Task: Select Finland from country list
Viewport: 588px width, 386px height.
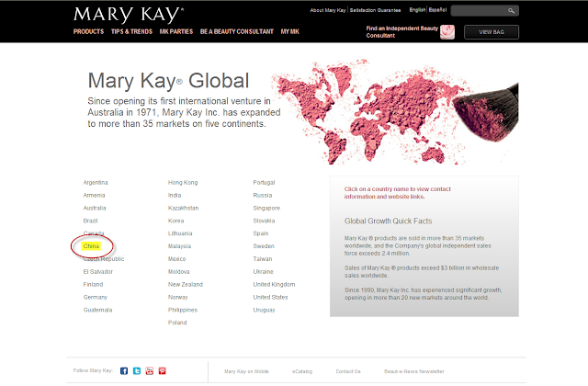Action: coord(93,284)
